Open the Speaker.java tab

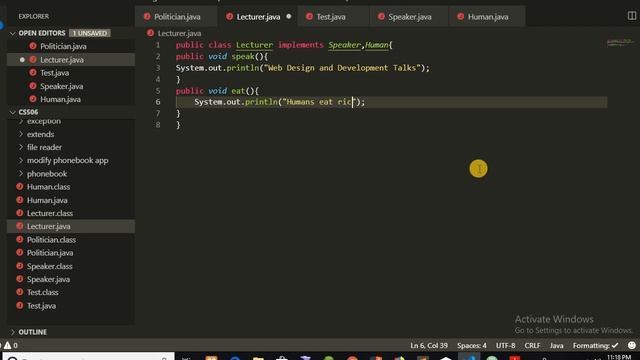409,17
